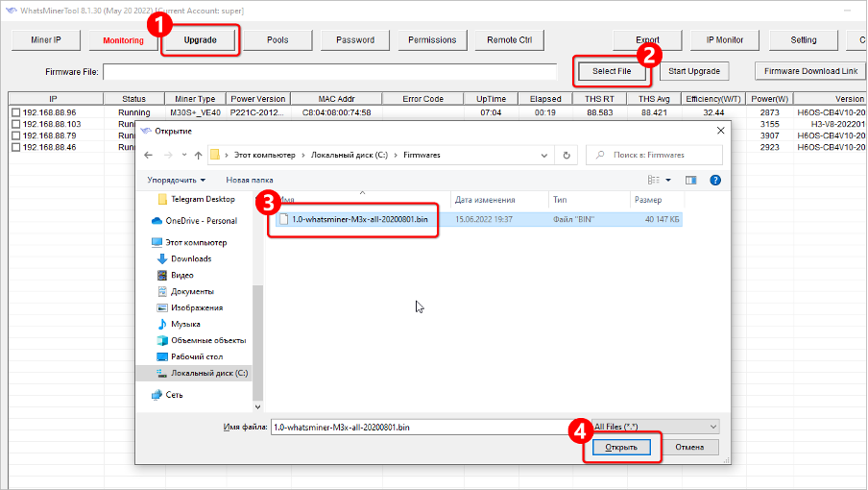The width and height of the screenshot is (868, 490).
Task: Open the Упорядочить dropdown menu
Action: [176, 180]
